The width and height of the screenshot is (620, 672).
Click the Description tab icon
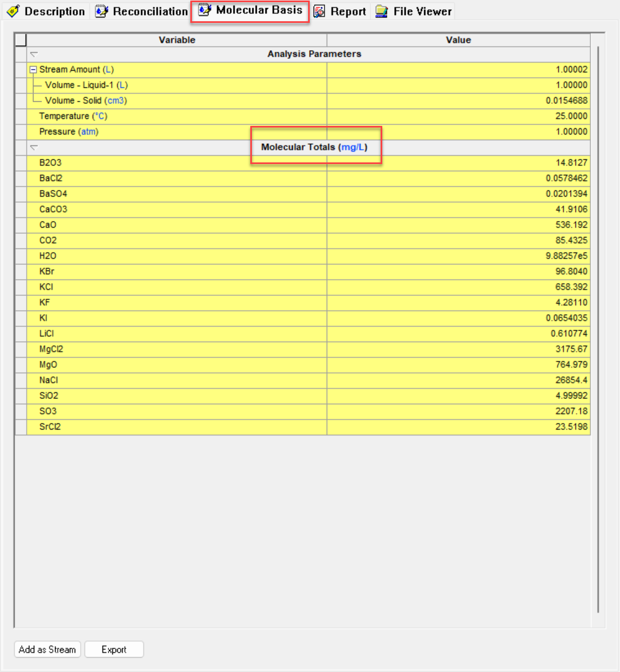coord(14,11)
